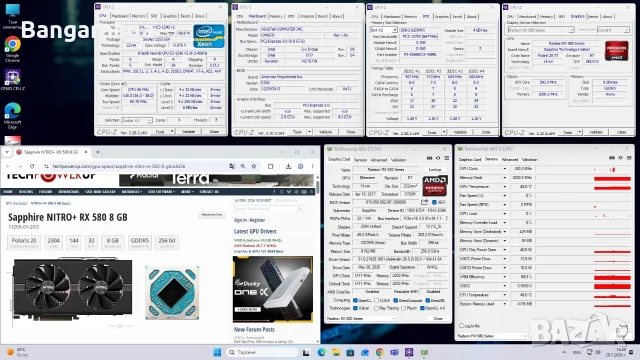Open Microsoft Edge desktop shortcut
The image size is (640, 360).
click(x=12, y=116)
